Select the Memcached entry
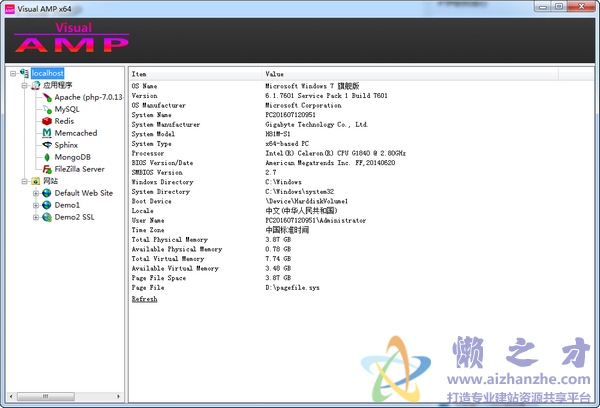Screen dimensions: 600x408 tap(76, 133)
